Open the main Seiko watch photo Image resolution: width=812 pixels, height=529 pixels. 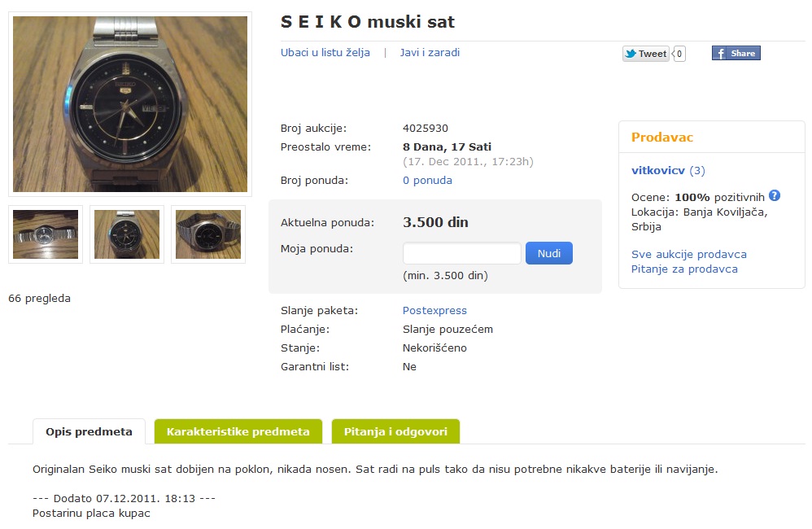point(130,104)
